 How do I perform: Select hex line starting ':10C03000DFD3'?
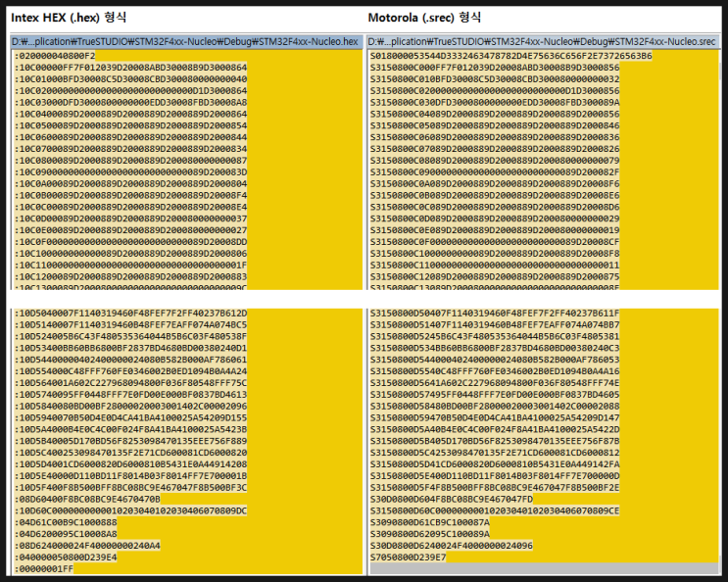pos(130,102)
